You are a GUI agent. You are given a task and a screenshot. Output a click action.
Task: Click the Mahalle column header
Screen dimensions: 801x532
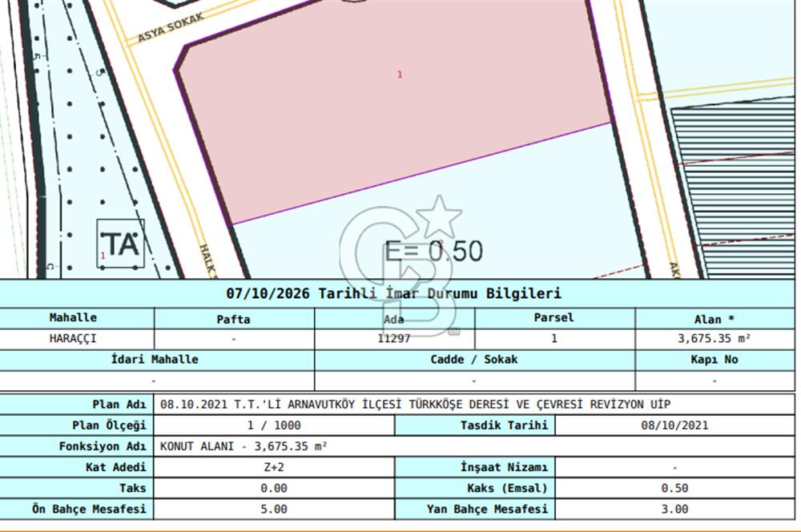click(x=73, y=318)
